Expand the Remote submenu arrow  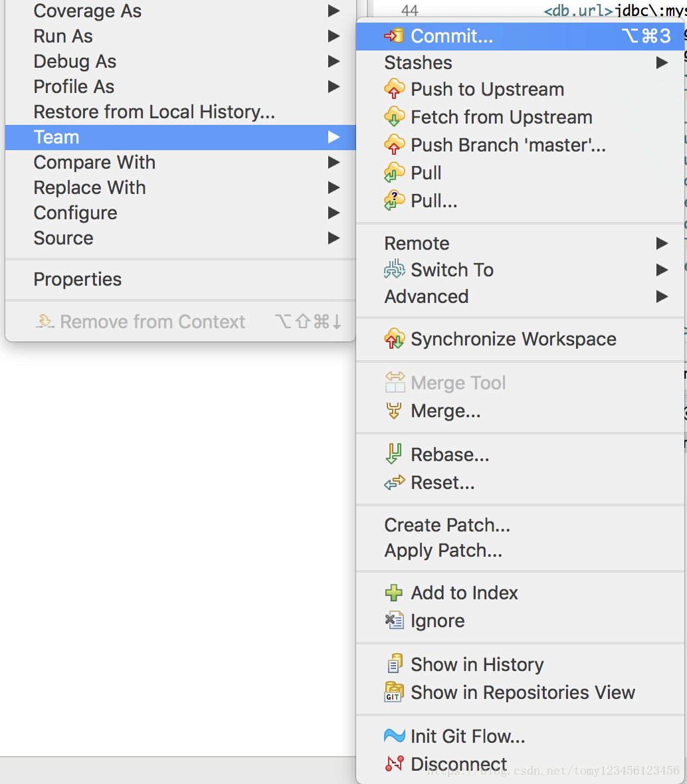[662, 243]
